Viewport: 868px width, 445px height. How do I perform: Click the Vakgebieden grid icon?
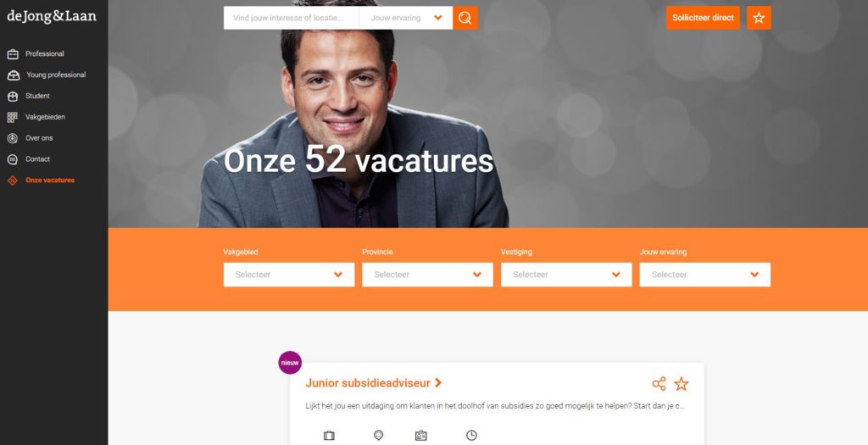(x=12, y=117)
